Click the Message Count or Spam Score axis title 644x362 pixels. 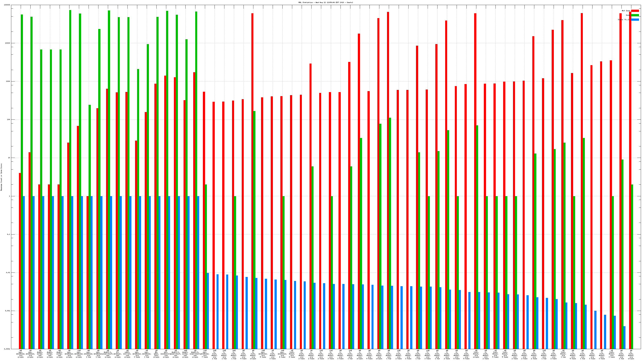(1, 177)
